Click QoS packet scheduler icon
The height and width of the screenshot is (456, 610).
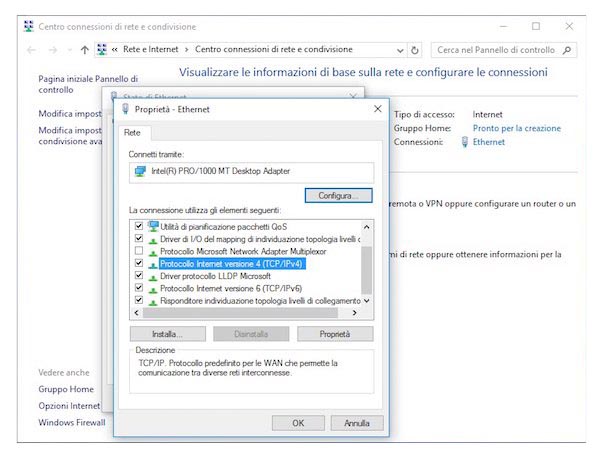coord(153,226)
